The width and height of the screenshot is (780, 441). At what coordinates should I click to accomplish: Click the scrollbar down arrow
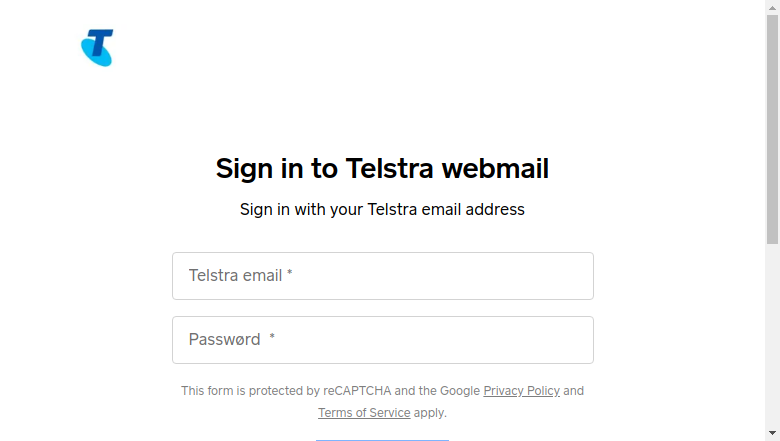click(x=772, y=434)
